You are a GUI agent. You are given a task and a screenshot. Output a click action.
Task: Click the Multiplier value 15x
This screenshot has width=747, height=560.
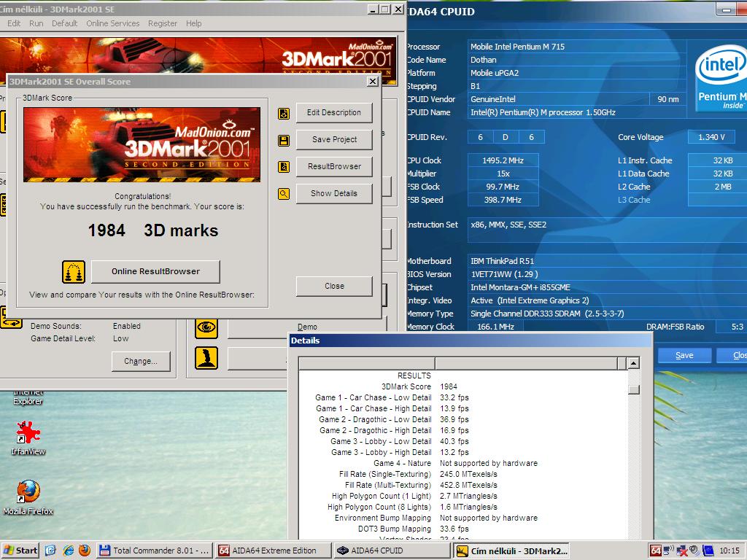(503, 174)
